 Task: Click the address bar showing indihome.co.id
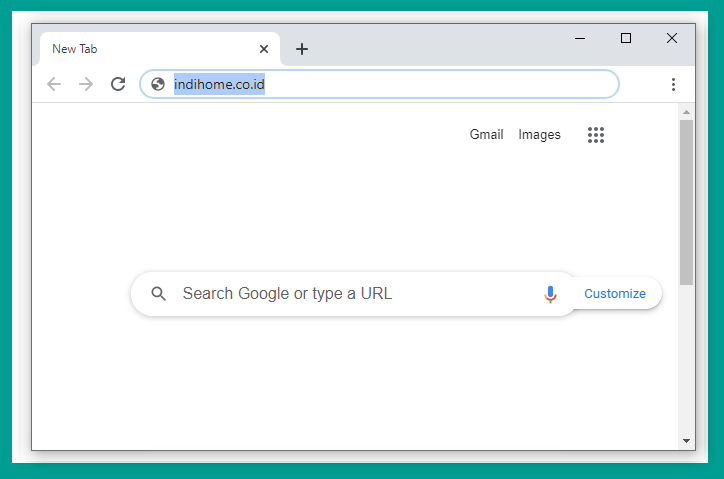pos(379,84)
